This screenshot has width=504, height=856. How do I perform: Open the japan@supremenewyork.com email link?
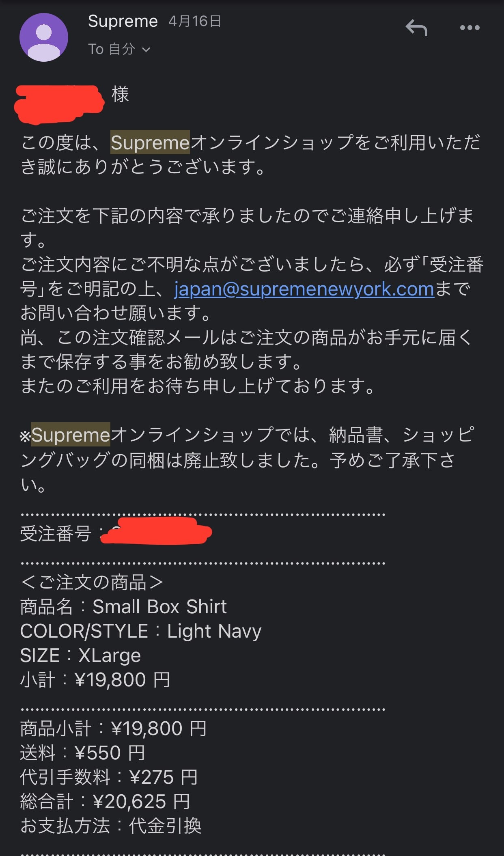[304, 289]
